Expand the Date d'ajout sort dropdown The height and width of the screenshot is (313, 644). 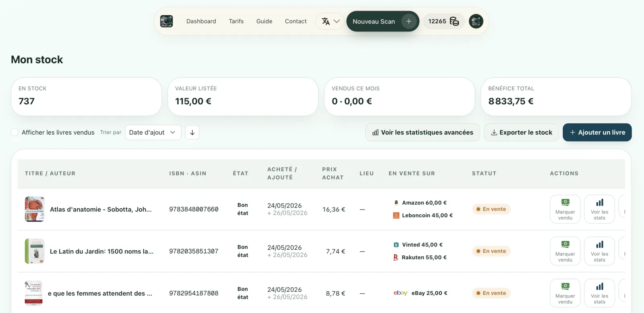(x=153, y=133)
